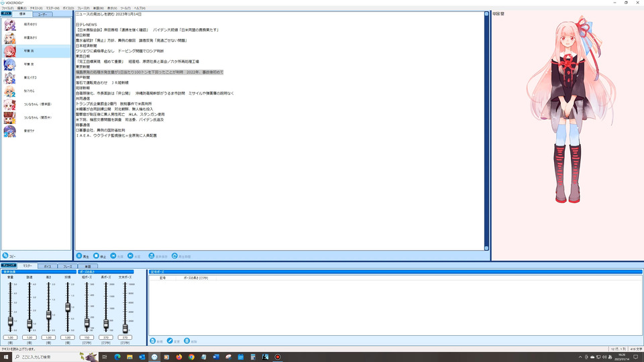Open Word from the taskbar
Image resolution: width=644 pixels, height=362 pixels.
pyautogui.click(x=216, y=357)
